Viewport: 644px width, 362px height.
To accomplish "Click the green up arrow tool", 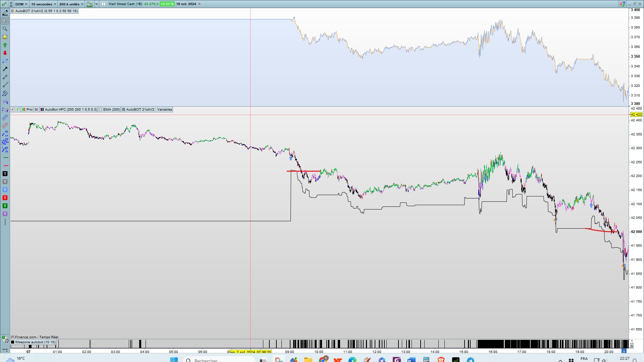I will (5, 45).
